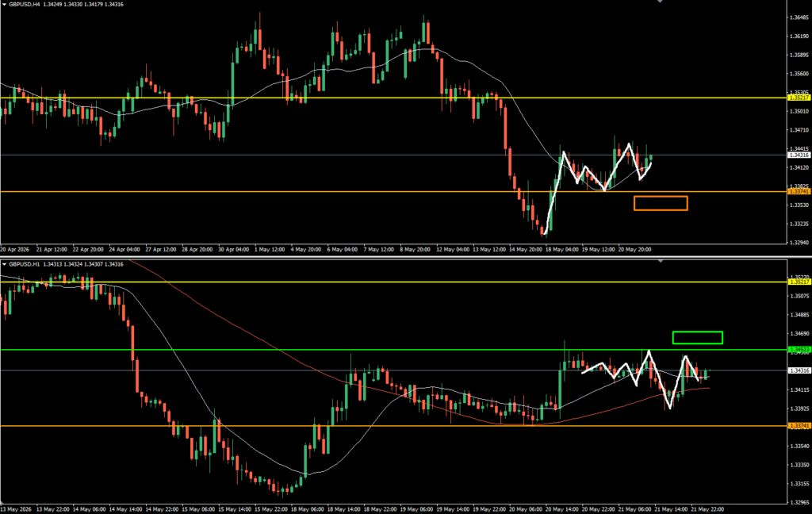The image size is (812, 514).
Task: Click the 1 May 12:00 time label
Action: point(270,250)
